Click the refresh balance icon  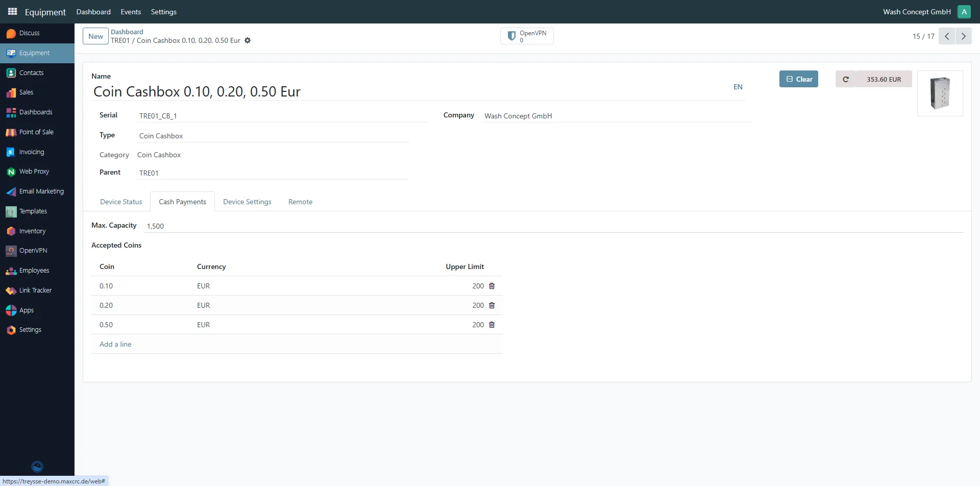(846, 79)
